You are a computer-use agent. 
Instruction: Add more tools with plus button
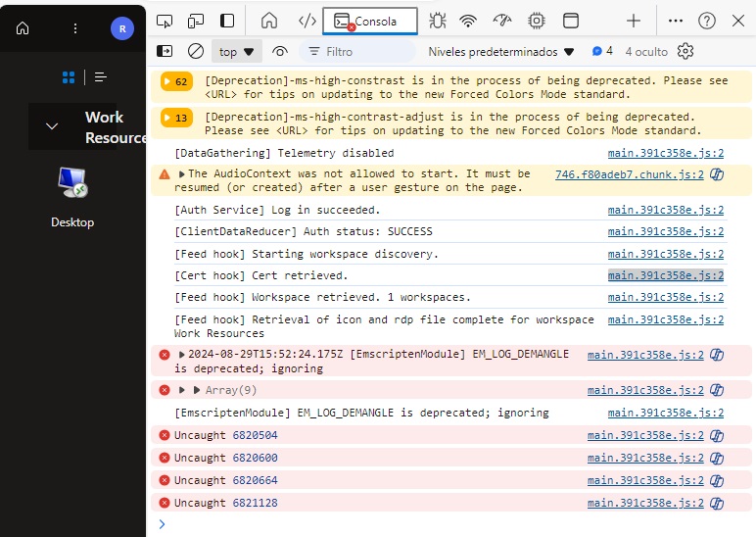click(x=633, y=22)
